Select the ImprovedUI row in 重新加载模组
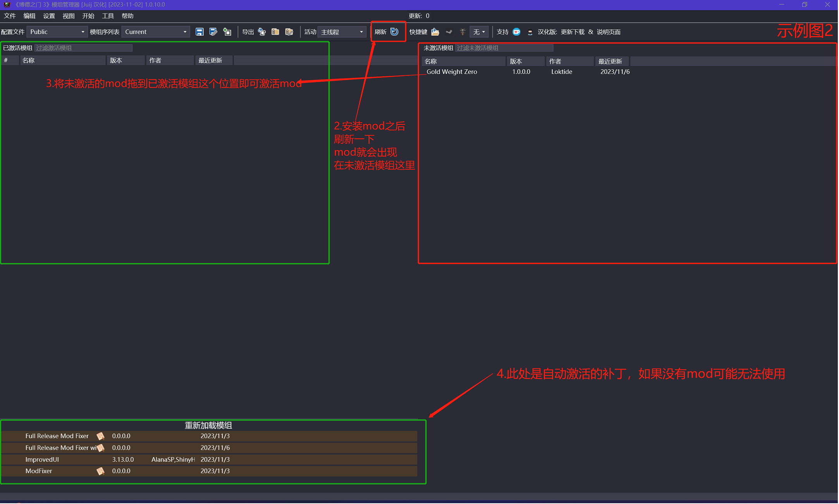Image resolution: width=839 pixels, height=504 pixels. pyautogui.click(x=42, y=460)
